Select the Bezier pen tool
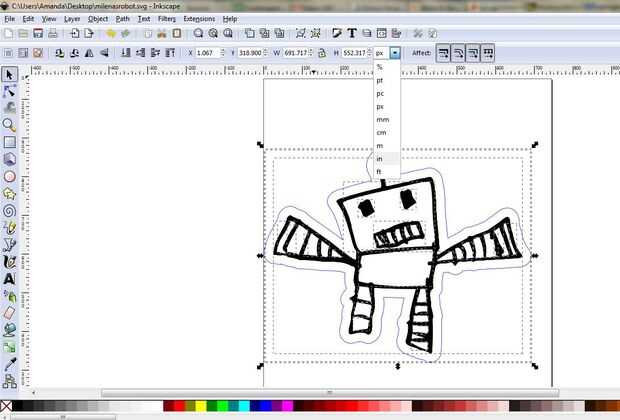This screenshot has height=420, width=620. (9, 244)
